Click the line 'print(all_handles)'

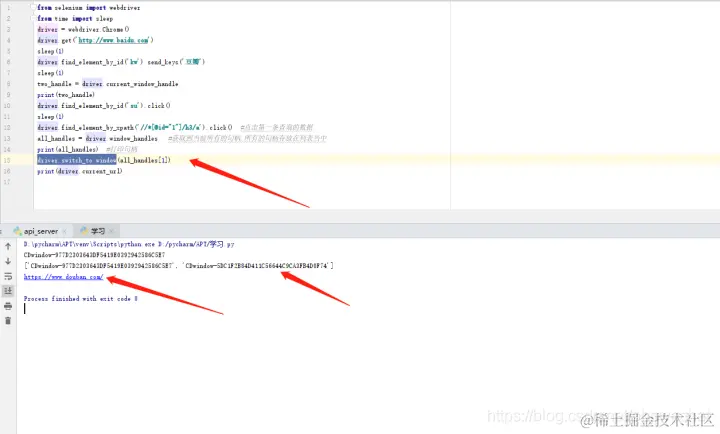(68, 150)
